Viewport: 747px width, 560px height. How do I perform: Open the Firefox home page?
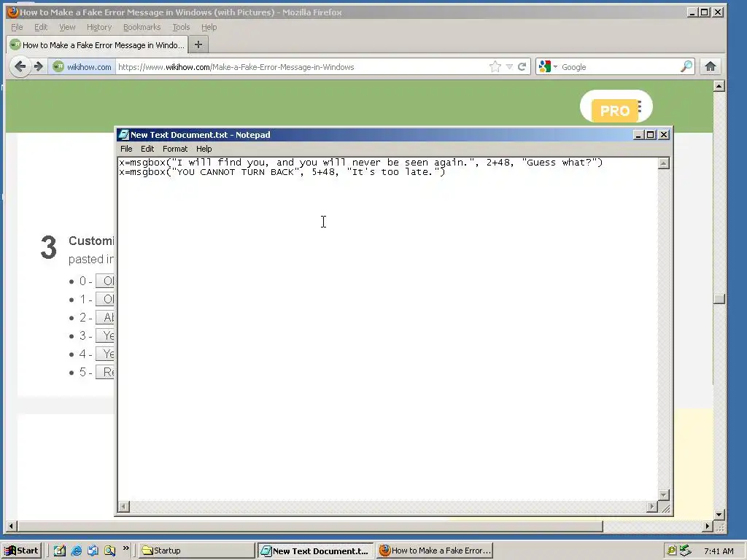click(711, 66)
